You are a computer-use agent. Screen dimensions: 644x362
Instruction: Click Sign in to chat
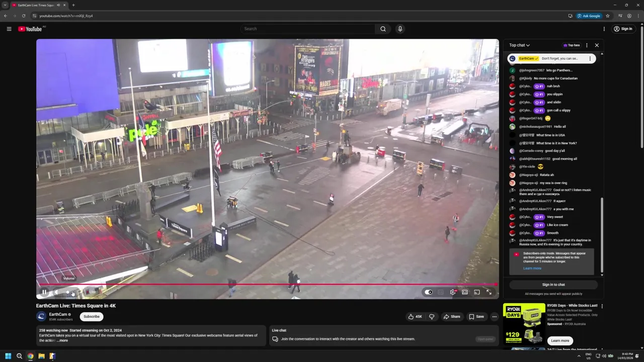point(553,285)
